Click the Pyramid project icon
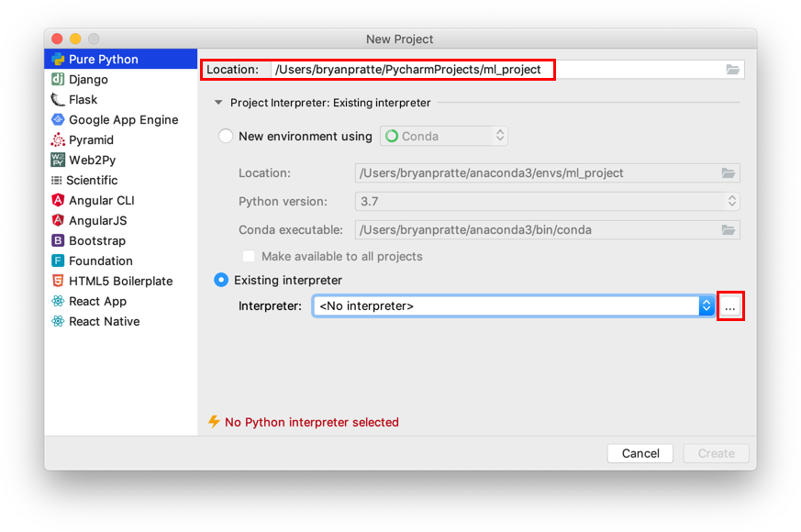Screen dimensions: 801x532 coord(58,140)
